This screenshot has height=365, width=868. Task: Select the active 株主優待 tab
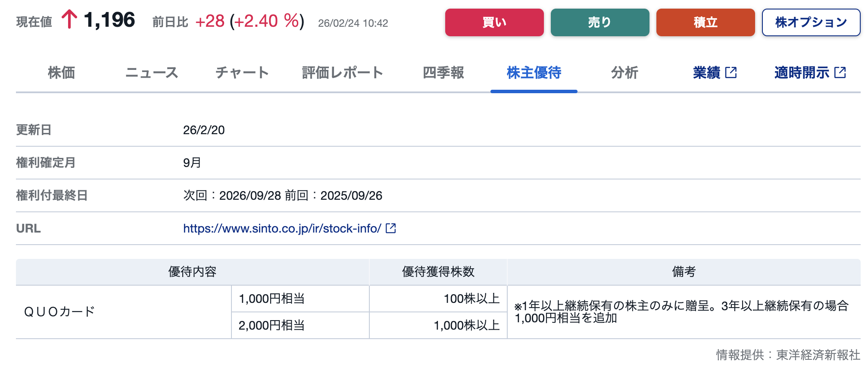pyautogui.click(x=534, y=72)
